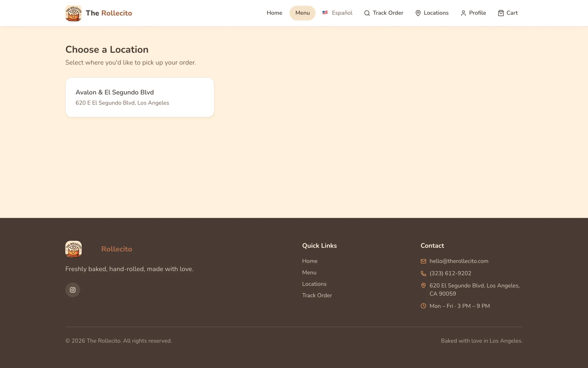This screenshot has width=588, height=368.
Task: Click the footer Menu quick link
Action: pyautogui.click(x=309, y=272)
